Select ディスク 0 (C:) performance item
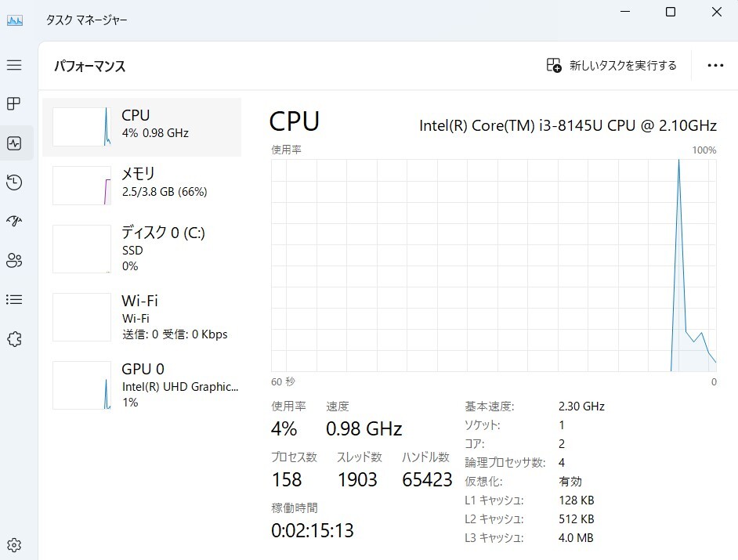This screenshot has width=738, height=560. click(142, 249)
